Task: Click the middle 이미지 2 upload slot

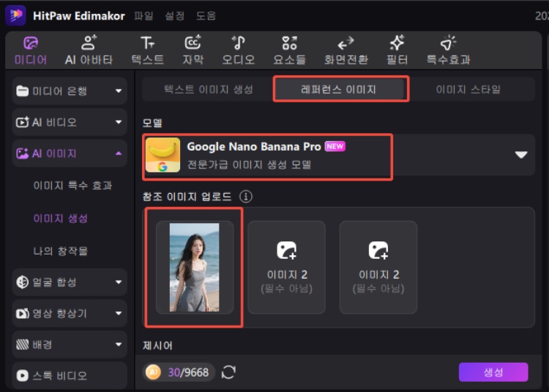Action: (286, 267)
